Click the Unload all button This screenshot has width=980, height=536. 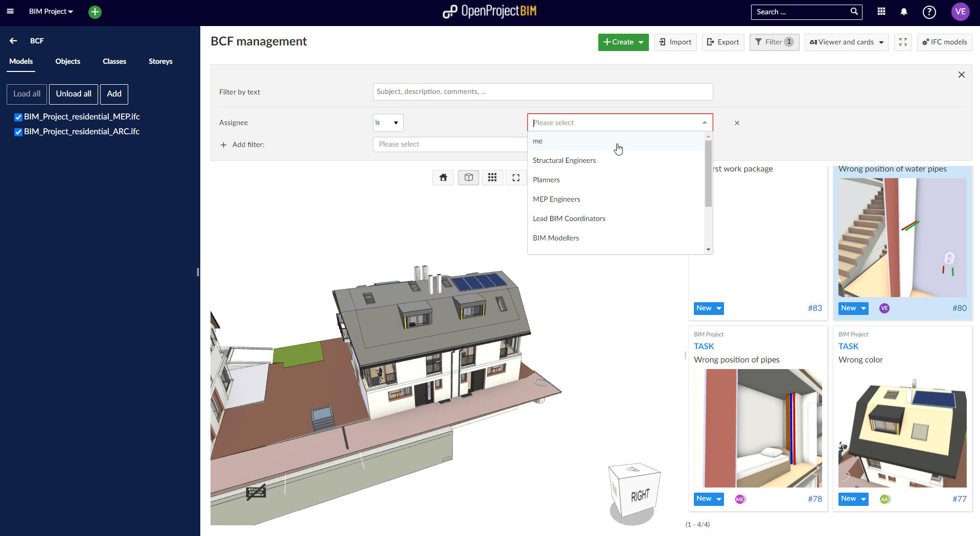[73, 94]
